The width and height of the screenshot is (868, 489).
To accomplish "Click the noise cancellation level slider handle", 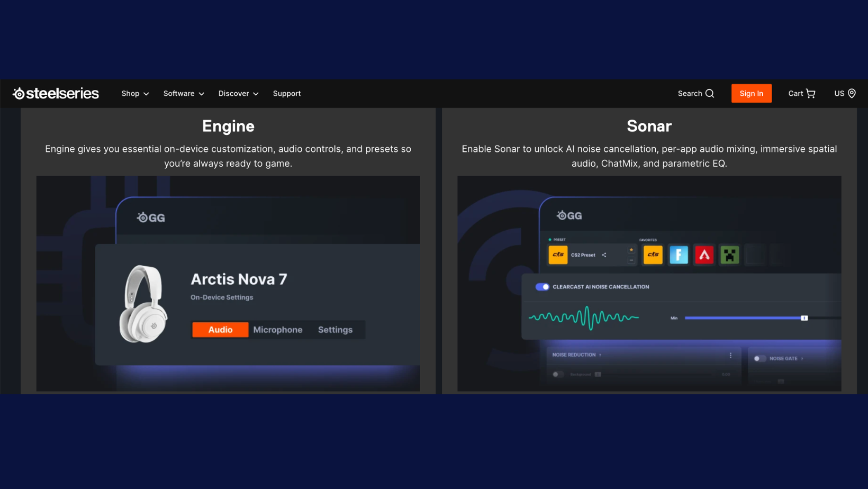I will tap(804, 318).
